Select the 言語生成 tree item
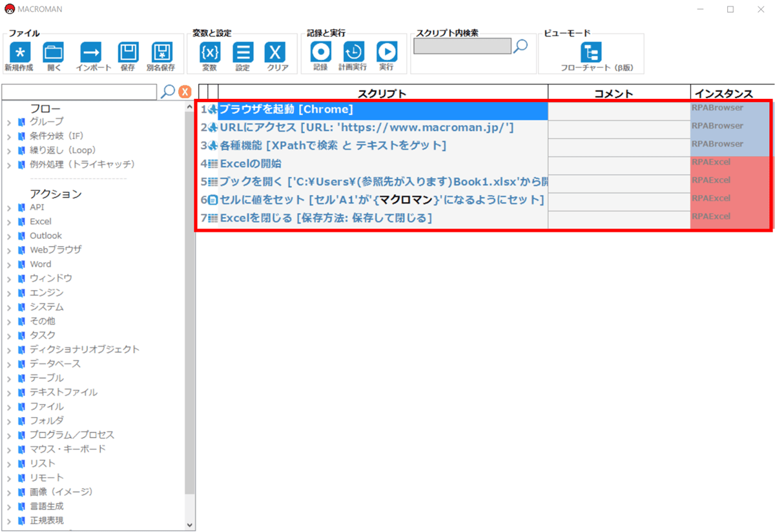 click(46, 506)
